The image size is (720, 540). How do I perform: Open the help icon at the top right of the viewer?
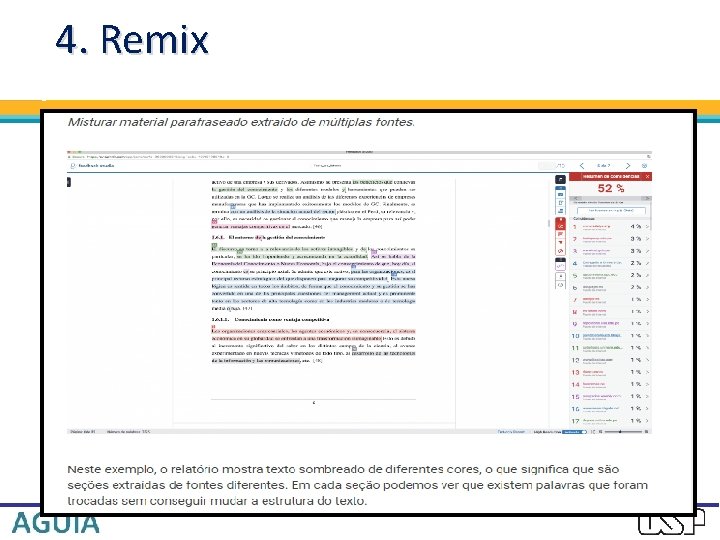pyautogui.click(x=644, y=166)
